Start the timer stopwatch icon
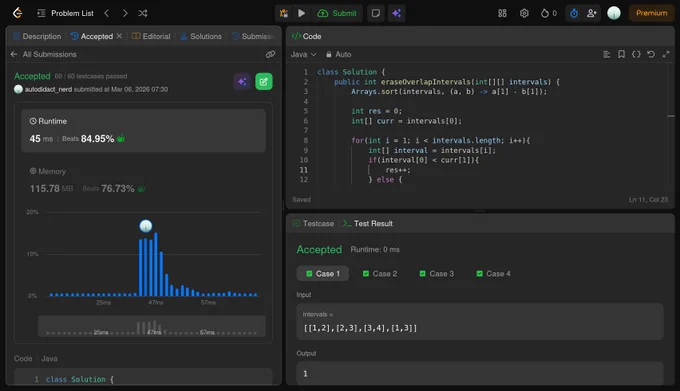 pos(574,13)
